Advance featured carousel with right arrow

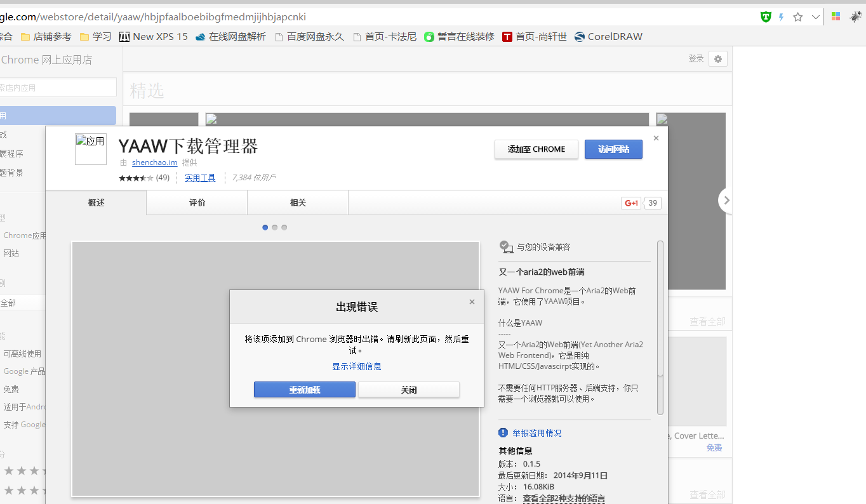726,201
